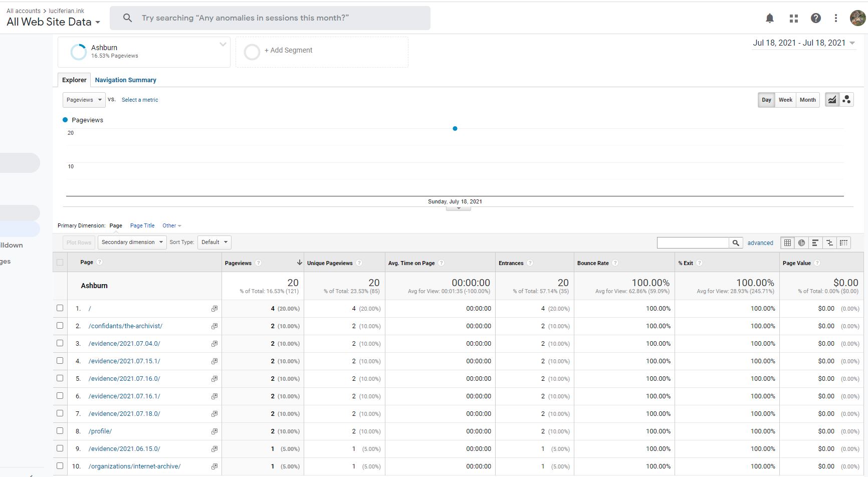Open the Secondary dimension dropdown

tap(132, 243)
